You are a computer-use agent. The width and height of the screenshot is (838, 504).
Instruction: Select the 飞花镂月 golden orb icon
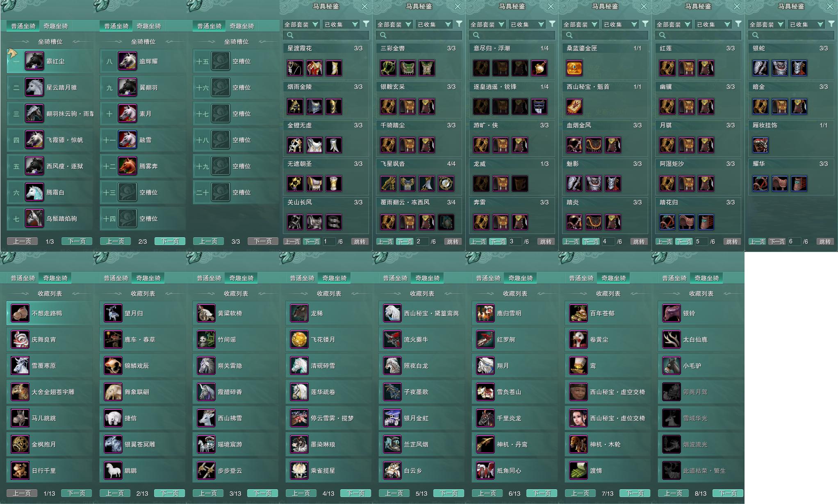click(299, 339)
